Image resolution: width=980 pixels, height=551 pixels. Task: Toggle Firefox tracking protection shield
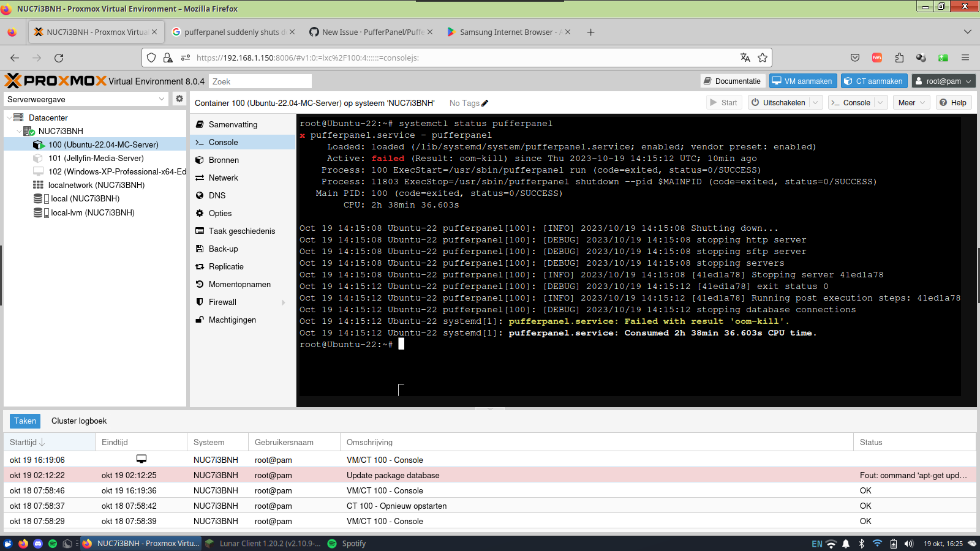click(151, 58)
